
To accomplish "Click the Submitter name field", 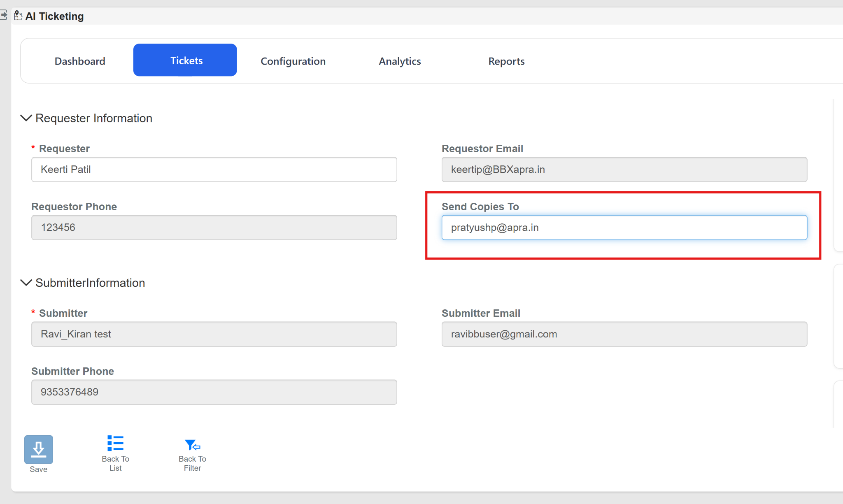I will point(214,334).
